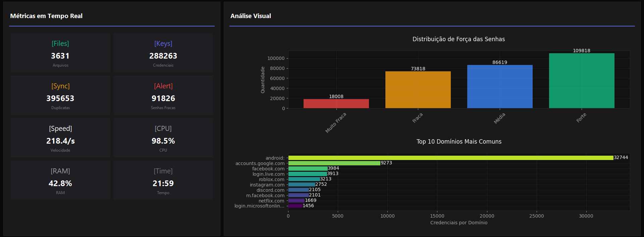This screenshot has width=644, height=237.
Task: Click the 1456 bar value
Action: click(x=308, y=206)
